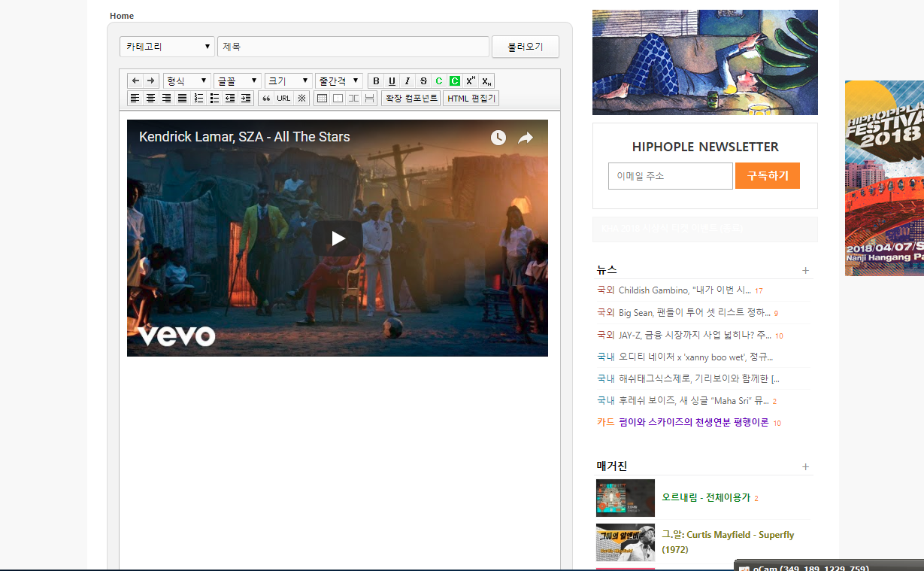The image size is (924, 571).
Task: Apply strikethrough formatting
Action: (x=423, y=81)
